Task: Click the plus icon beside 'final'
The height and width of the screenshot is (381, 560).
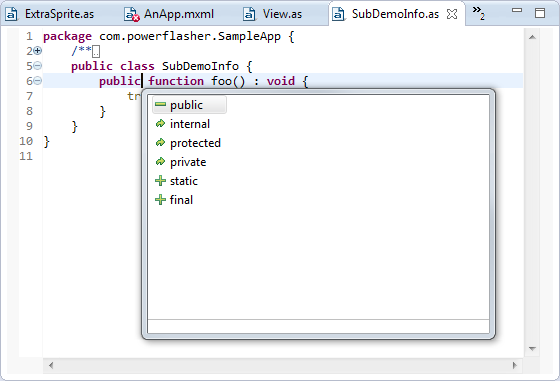Action: (160, 200)
